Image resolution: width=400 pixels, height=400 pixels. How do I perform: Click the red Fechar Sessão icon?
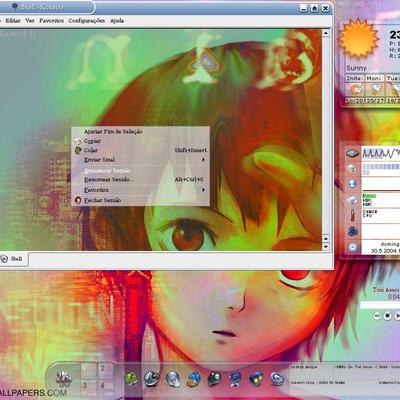78,200
